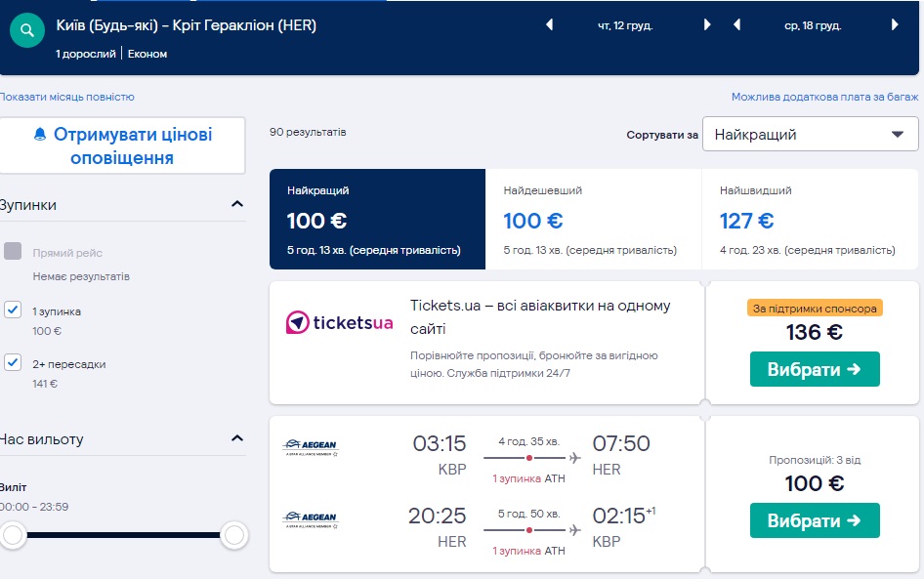924x579 pixels.
Task: Go to previous return date arrow
Action: pyautogui.click(x=738, y=25)
